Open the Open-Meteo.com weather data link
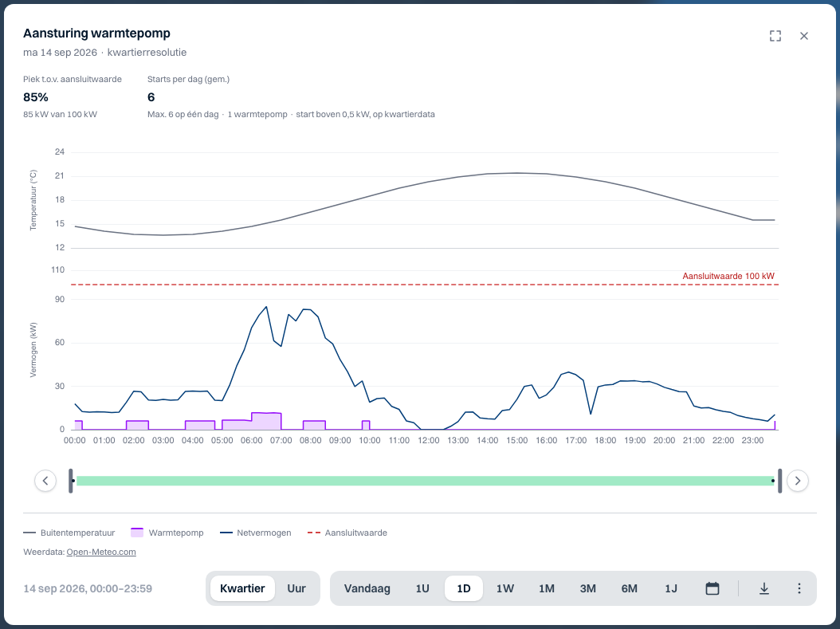The width and height of the screenshot is (840, 629). click(x=101, y=552)
